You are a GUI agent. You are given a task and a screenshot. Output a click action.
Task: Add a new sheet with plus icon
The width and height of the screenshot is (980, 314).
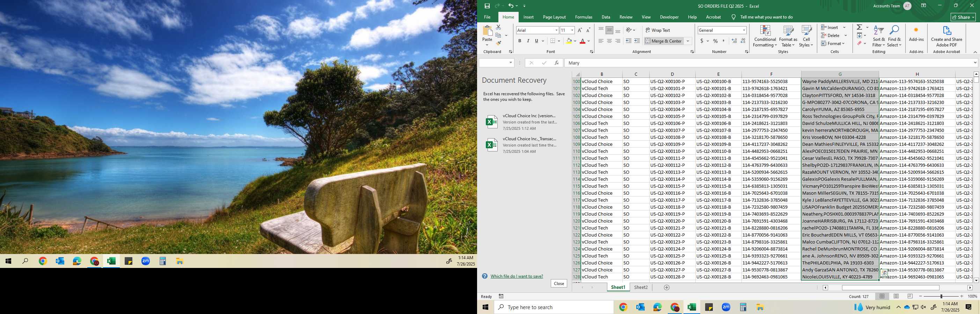[666, 287]
